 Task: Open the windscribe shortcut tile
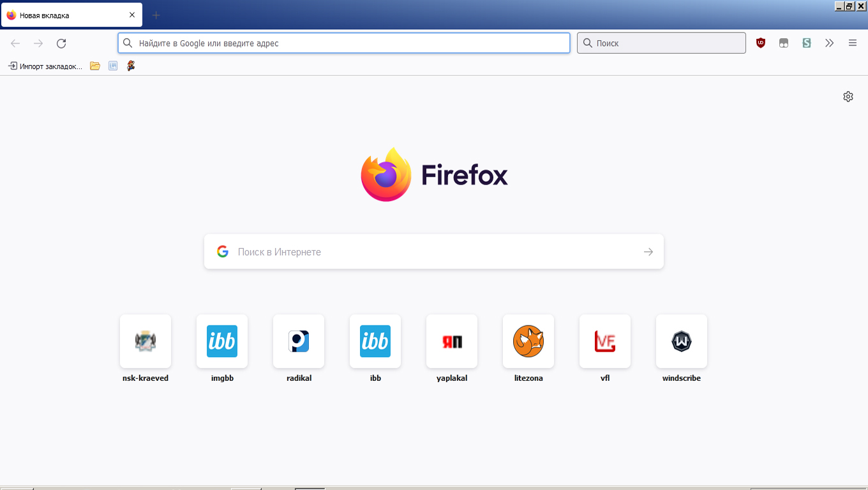[x=682, y=341]
